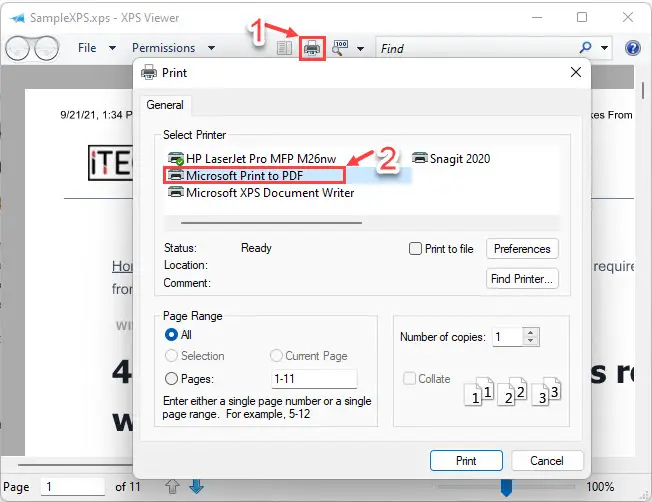The height and width of the screenshot is (502, 652).
Task: Open XPS Viewer help icon
Action: tap(633, 48)
